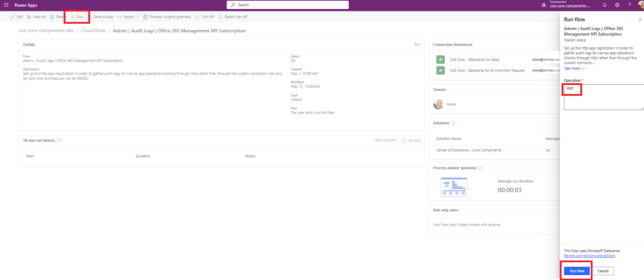Screen dimensions: 644x280
Task: Click the CoE Core - Dataverse For Apps icon
Action: (441, 60)
